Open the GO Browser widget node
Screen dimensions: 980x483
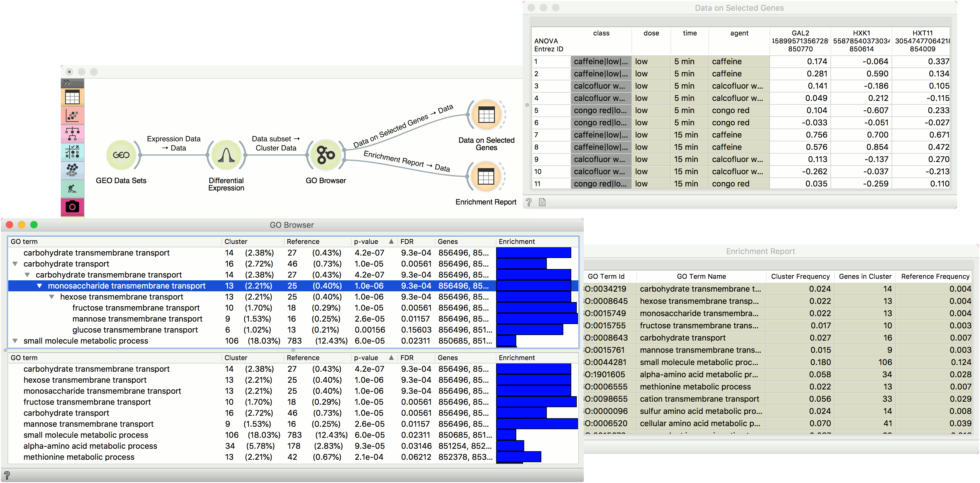tap(326, 155)
